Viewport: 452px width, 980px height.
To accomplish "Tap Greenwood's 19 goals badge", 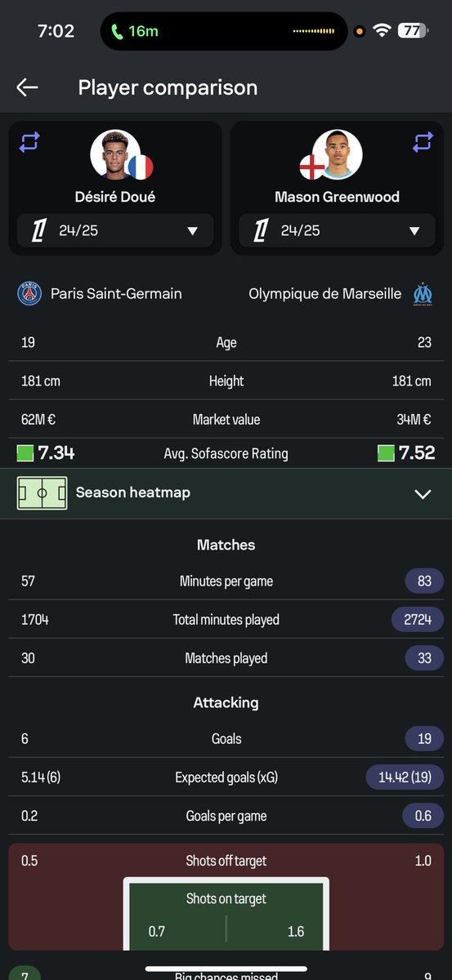I will pos(424,738).
